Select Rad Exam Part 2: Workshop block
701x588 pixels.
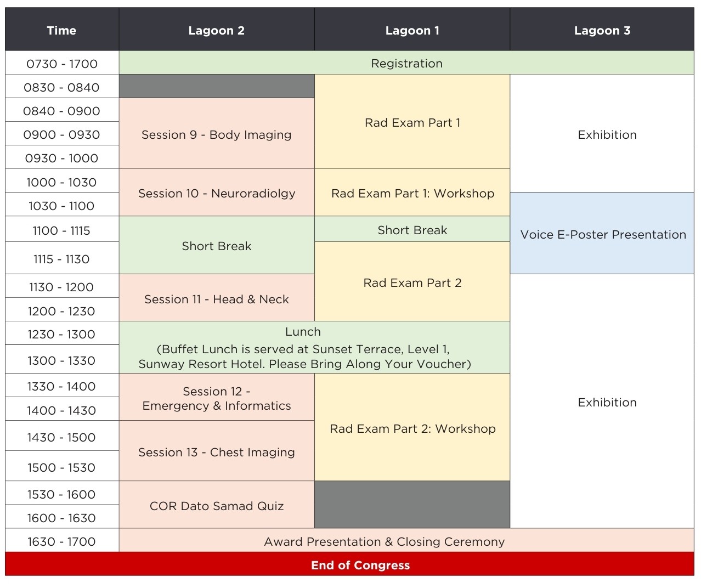pos(412,428)
